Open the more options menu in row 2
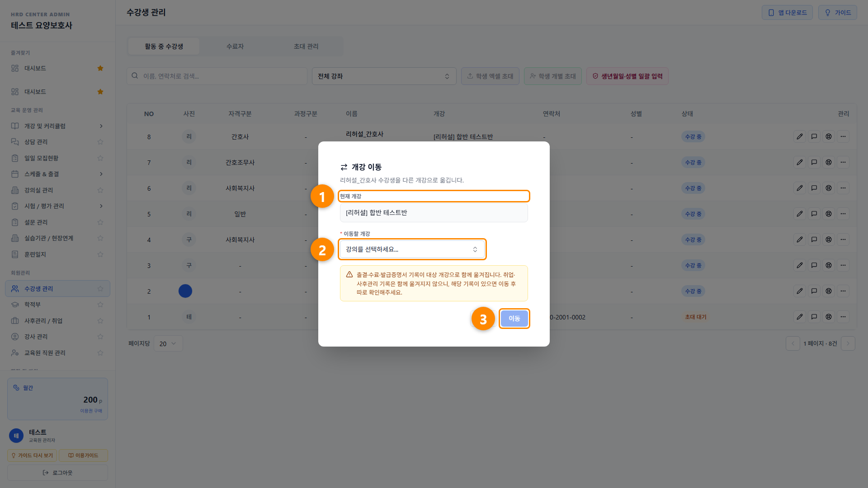Screen dimensions: 868x488 click(x=843, y=291)
